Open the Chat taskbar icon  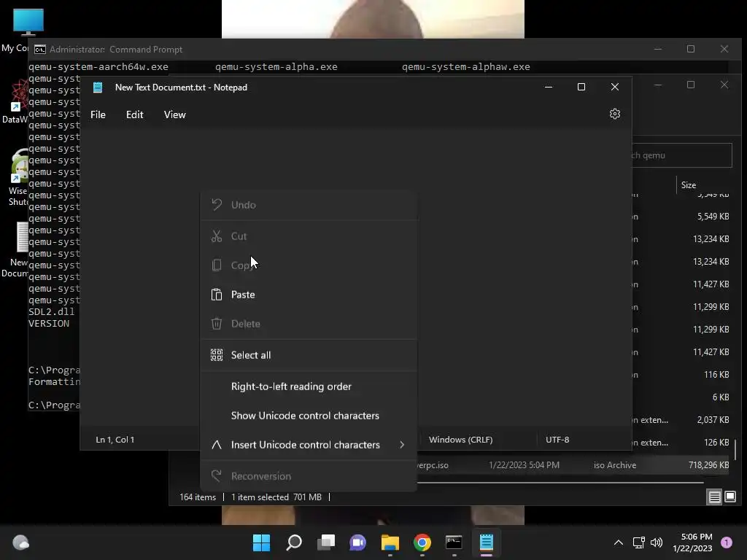357,542
